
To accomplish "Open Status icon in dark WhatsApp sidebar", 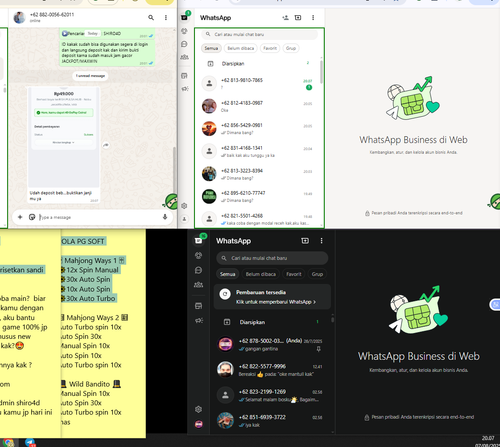I will point(199,255).
